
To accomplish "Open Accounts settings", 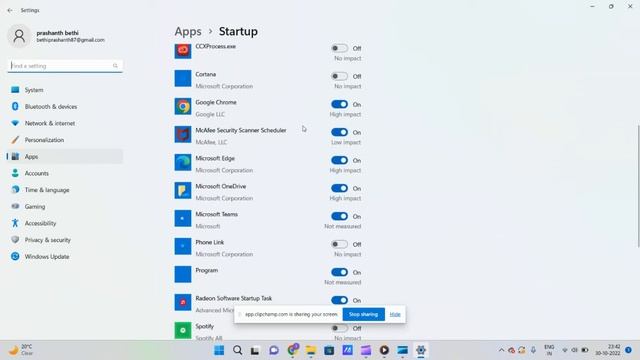I will pyautogui.click(x=65, y=173).
